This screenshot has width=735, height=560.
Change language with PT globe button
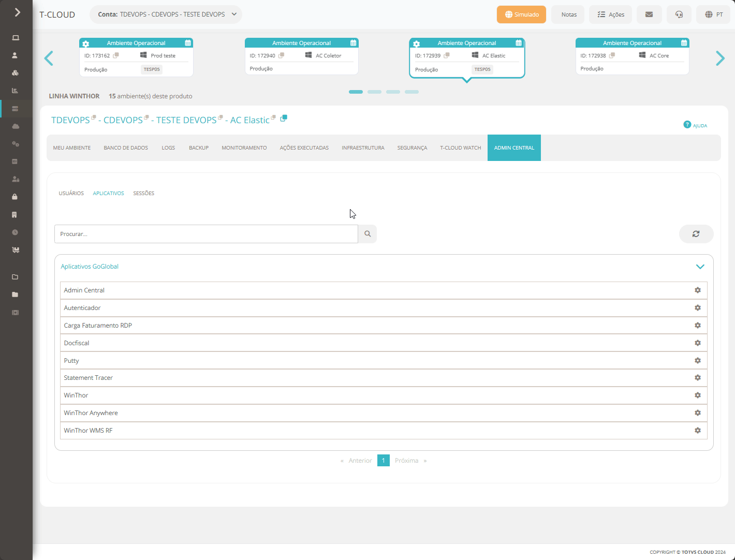pos(713,14)
